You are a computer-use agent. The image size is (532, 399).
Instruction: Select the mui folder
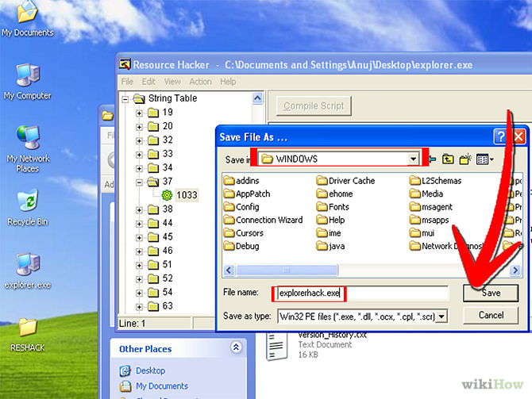coord(422,233)
